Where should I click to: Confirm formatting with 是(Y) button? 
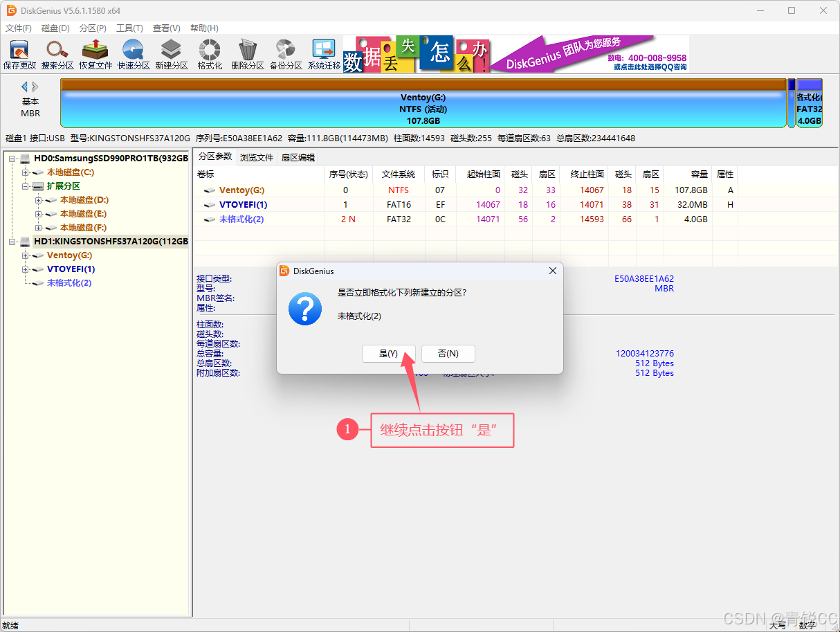[x=389, y=353]
